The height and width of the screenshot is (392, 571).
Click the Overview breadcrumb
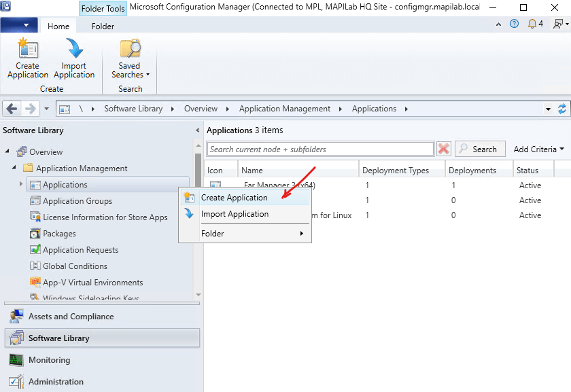[x=201, y=109]
